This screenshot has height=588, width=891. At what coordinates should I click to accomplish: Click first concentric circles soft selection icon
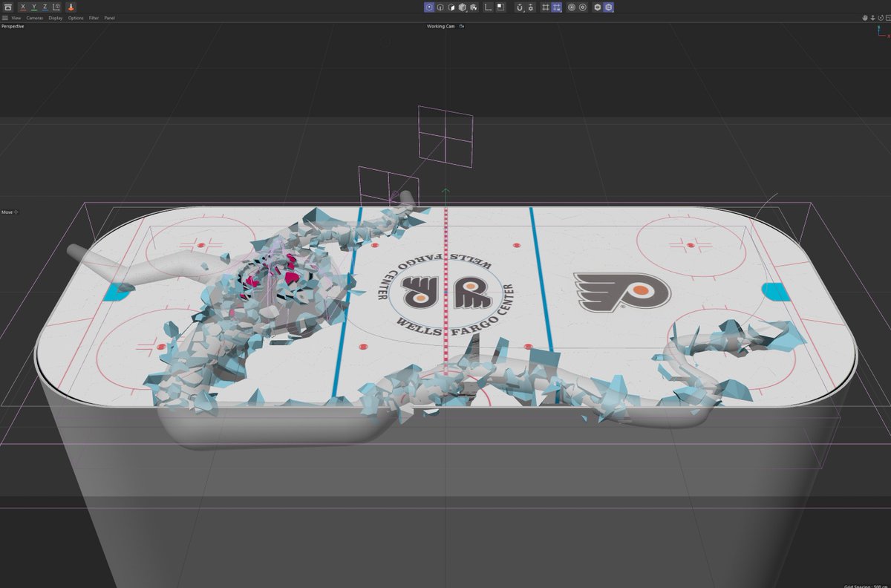572,7
